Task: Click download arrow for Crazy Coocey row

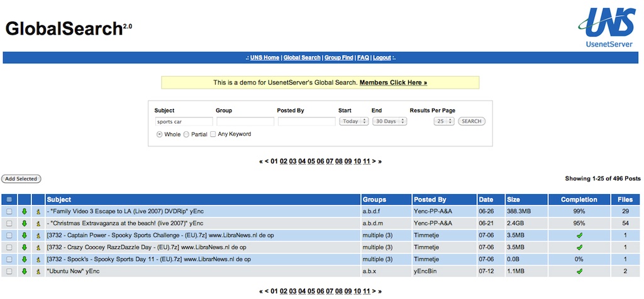Action: tap(25, 247)
